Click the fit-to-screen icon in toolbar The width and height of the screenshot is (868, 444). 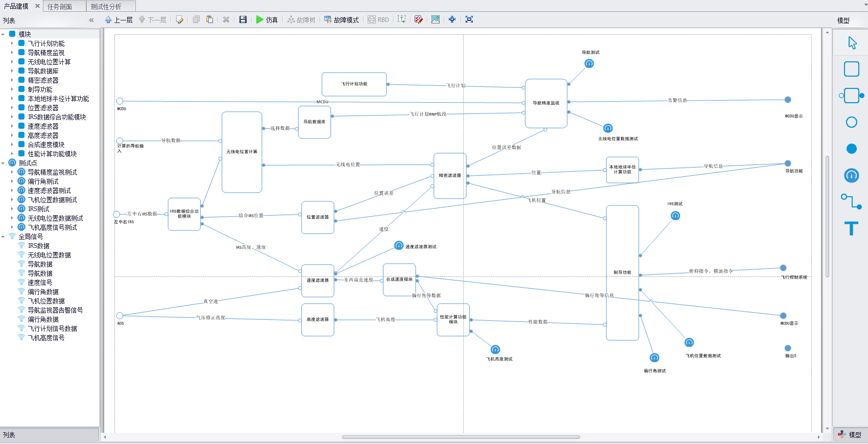(469, 19)
